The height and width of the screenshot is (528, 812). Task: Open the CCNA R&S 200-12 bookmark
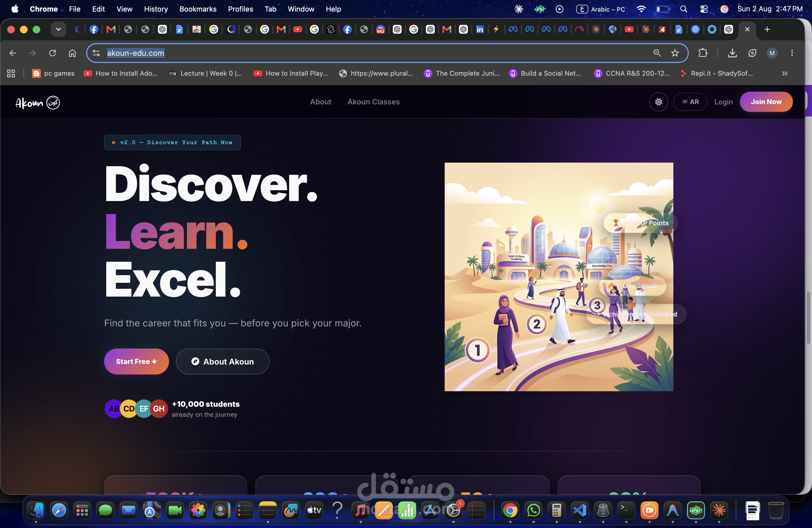[632, 73]
